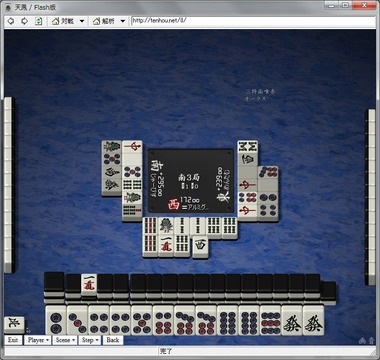Click the center score panel
Viewport: 380px width, 360px height.
191,181
